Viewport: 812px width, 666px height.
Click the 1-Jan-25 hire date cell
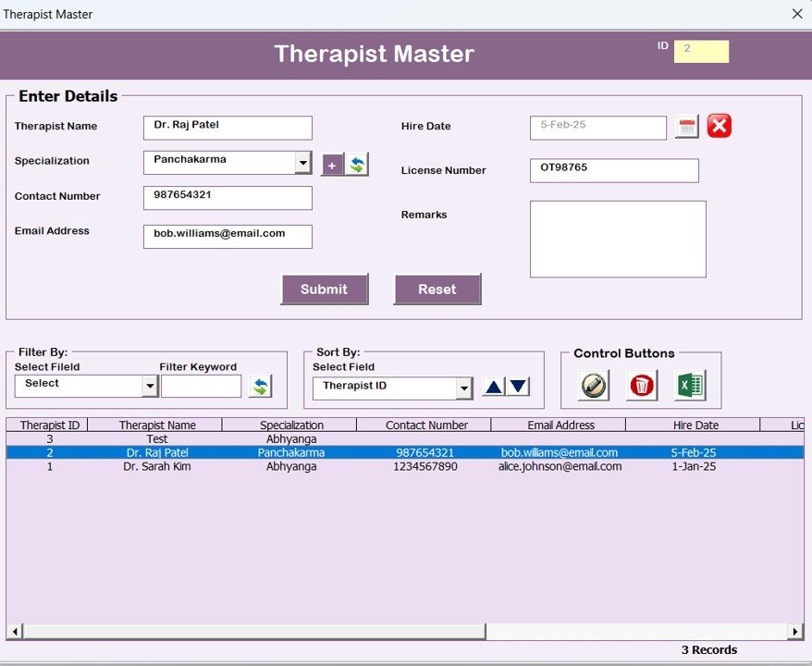click(x=694, y=466)
